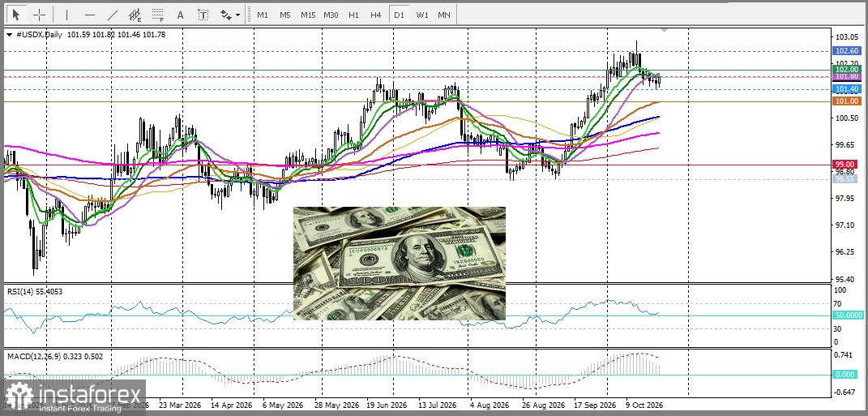The width and height of the screenshot is (868, 416).
Task: Switch chart to H1 timeframe
Action: point(353,15)
